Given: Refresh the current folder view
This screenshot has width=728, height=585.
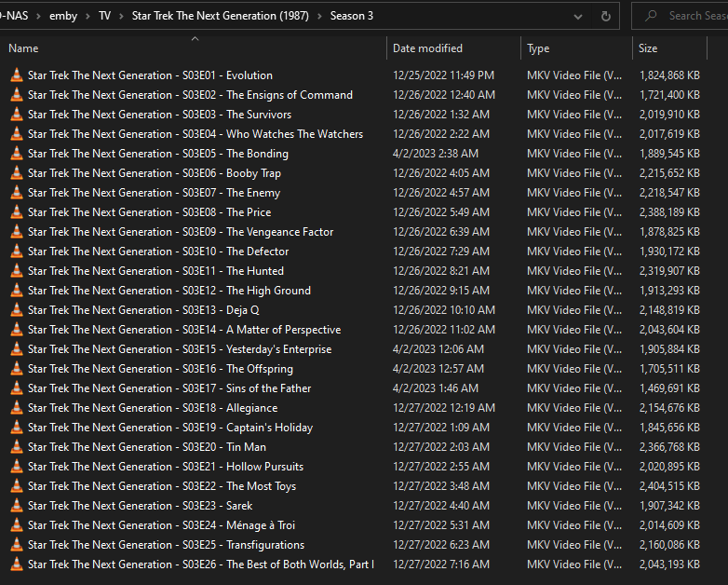Looking at the screenshot, I should [x=606, y=16].
